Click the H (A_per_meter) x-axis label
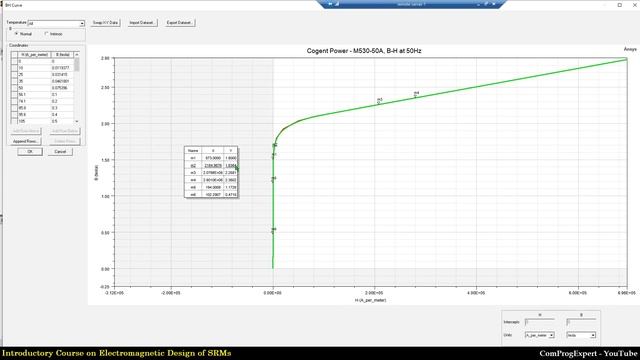Viewport: 640px width, 360px height. click(x=370, y=300)
